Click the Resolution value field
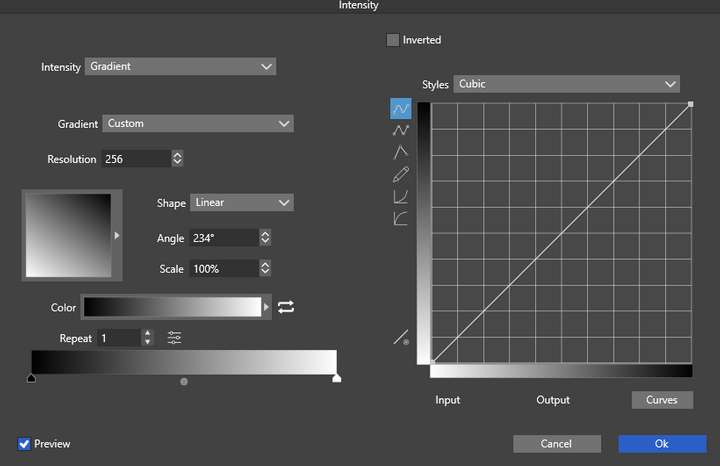Viewport: 720px width, 466px height. [x=136, y=159]
